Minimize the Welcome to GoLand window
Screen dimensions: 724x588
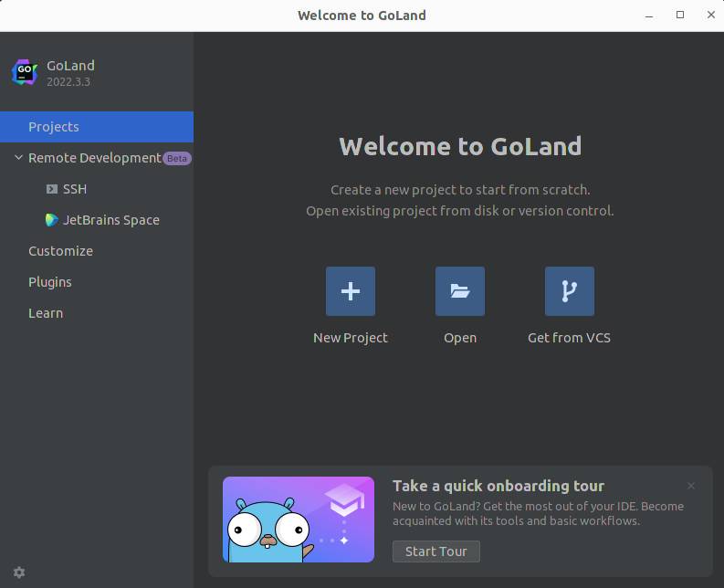tap(649, 16)
